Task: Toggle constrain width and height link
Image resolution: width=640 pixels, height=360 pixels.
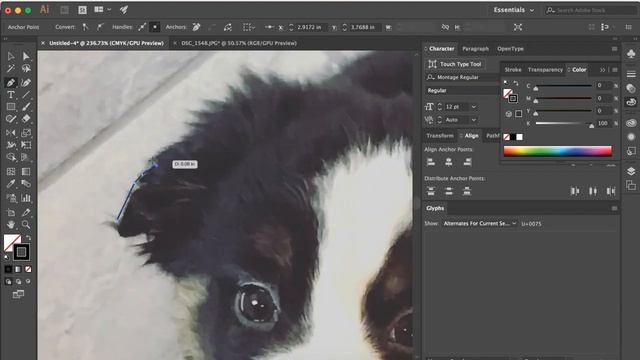Action: 445,27
